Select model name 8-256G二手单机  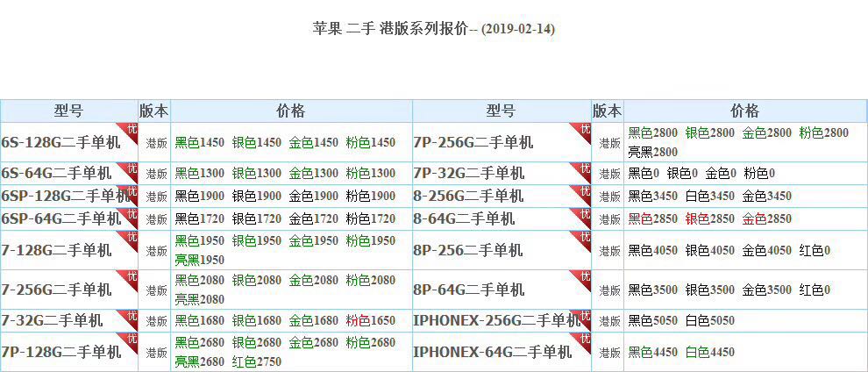(468, 196)
